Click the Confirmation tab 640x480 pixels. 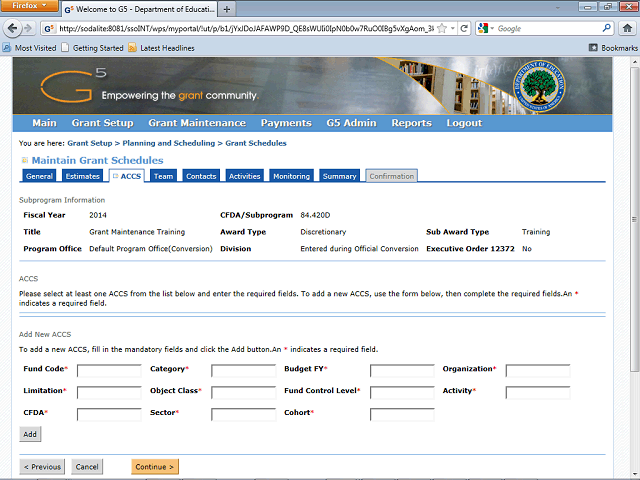pyautogui.click(x=391, y=176)
